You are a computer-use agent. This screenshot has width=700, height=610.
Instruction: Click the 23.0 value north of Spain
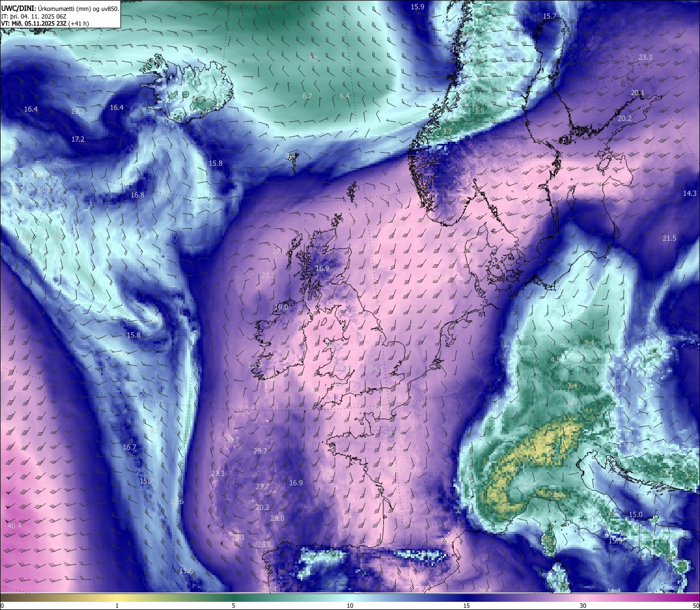coord(277,518)
